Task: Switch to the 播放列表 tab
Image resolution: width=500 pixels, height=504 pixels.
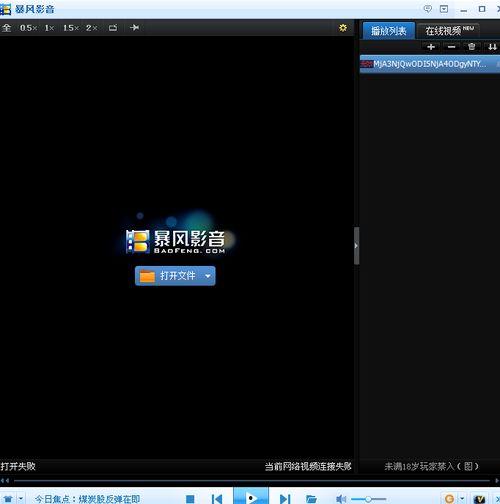Action: click(389, 31)
